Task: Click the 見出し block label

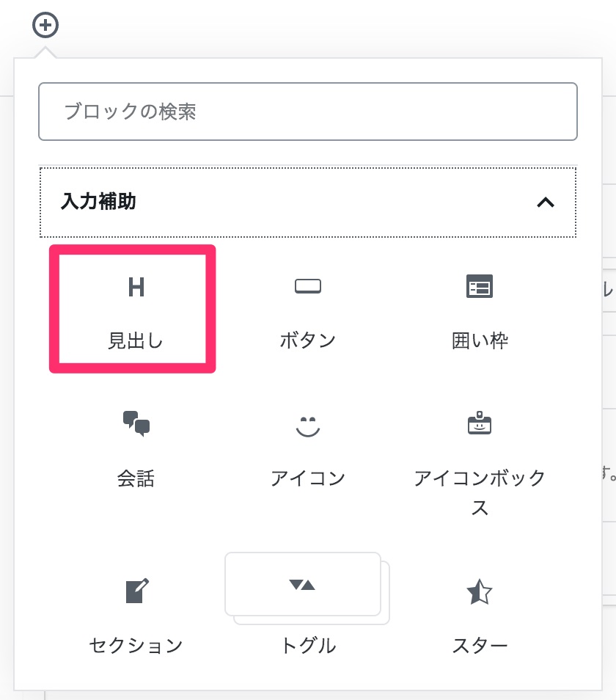Action: [x=136, y=340]
